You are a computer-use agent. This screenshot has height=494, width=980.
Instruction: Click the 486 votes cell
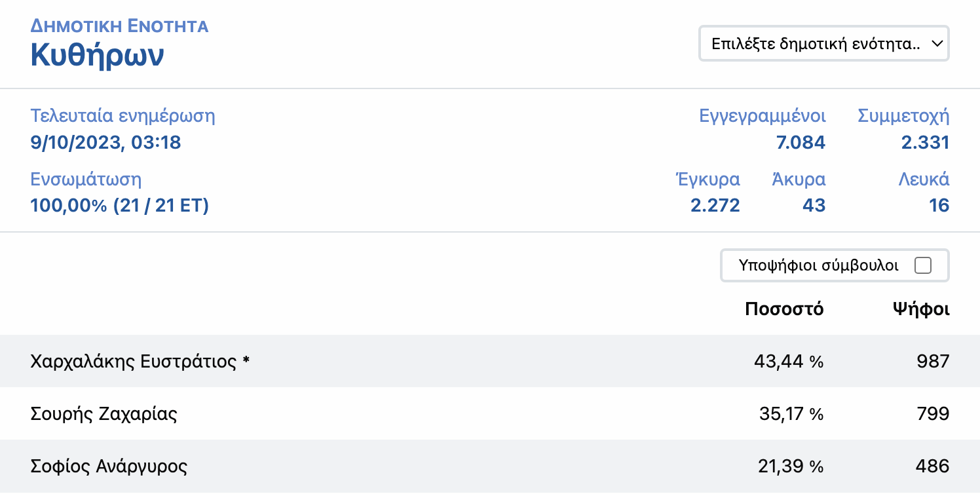932,466
